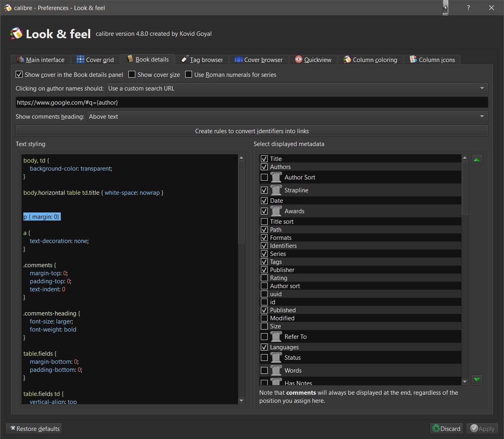Click the column icon next to Refer To
This screenshot has width=504, height=439.
276,336
